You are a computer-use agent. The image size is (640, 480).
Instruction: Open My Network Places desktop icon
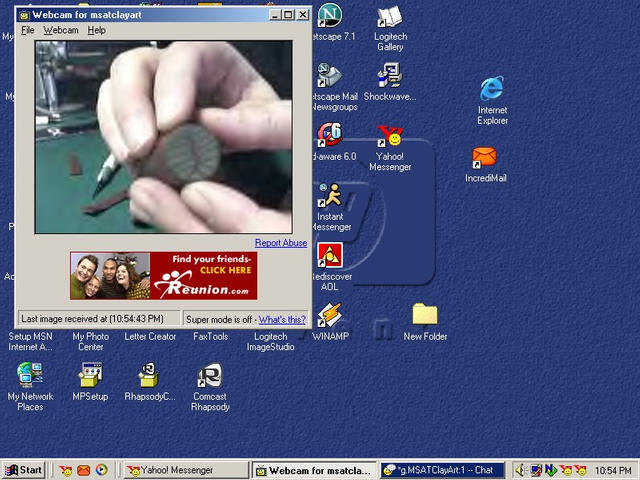(x=30, y=374)
